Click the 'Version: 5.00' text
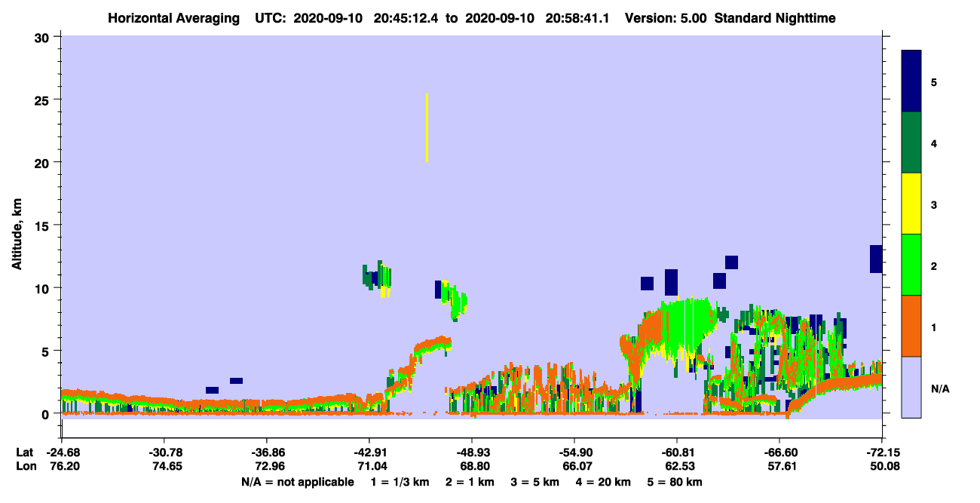This screenshot has height=503, width=980. 664,17
